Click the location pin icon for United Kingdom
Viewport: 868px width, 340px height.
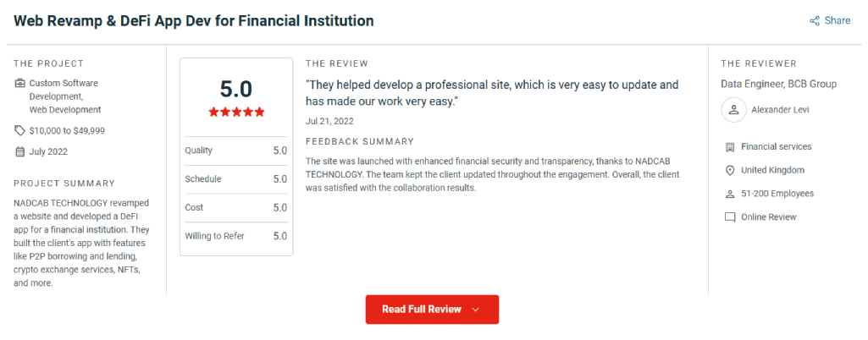point(730,170)
